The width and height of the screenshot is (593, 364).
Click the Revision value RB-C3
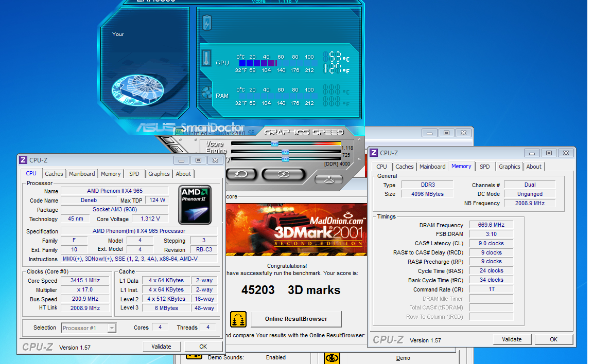click(204, 249)
